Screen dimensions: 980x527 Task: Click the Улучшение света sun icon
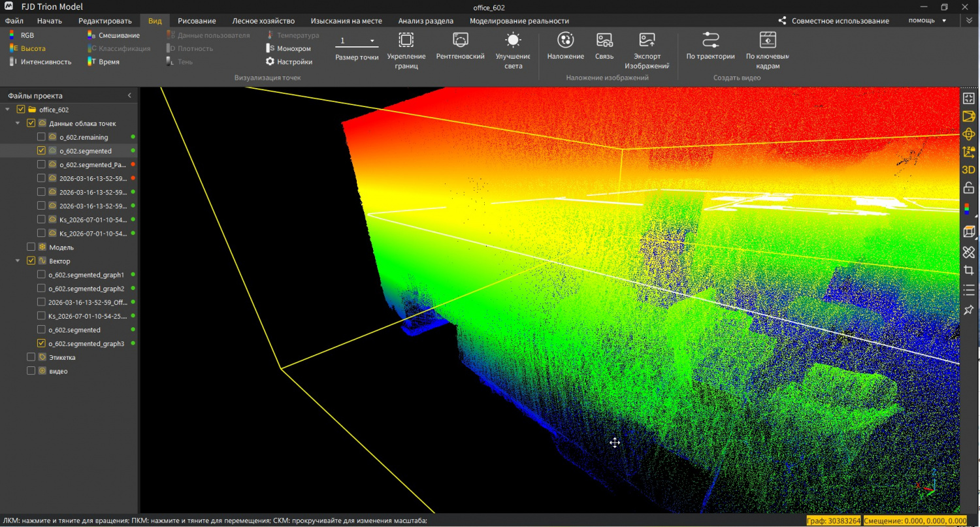click(x=513, y=40)
